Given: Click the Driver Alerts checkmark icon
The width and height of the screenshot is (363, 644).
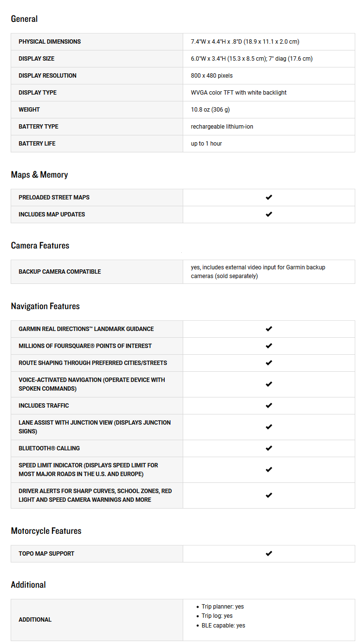Looking at the screenshot, I should 269,495.
